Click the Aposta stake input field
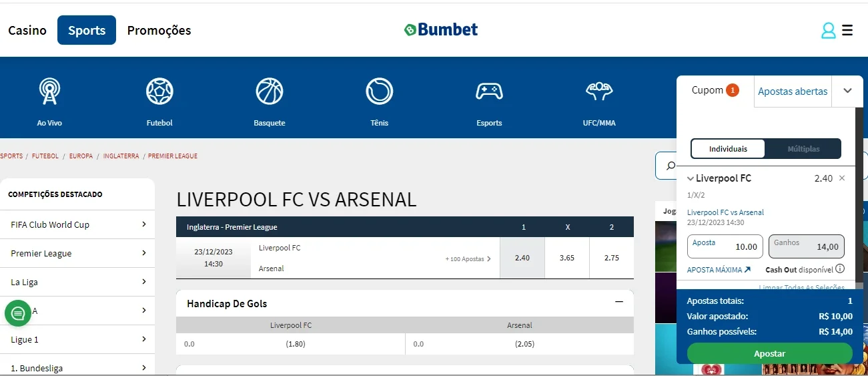 click(725, 246)
